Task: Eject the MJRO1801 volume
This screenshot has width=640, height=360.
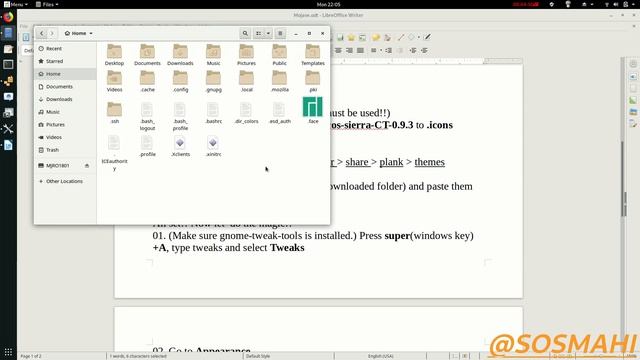Action: [87, 165]
